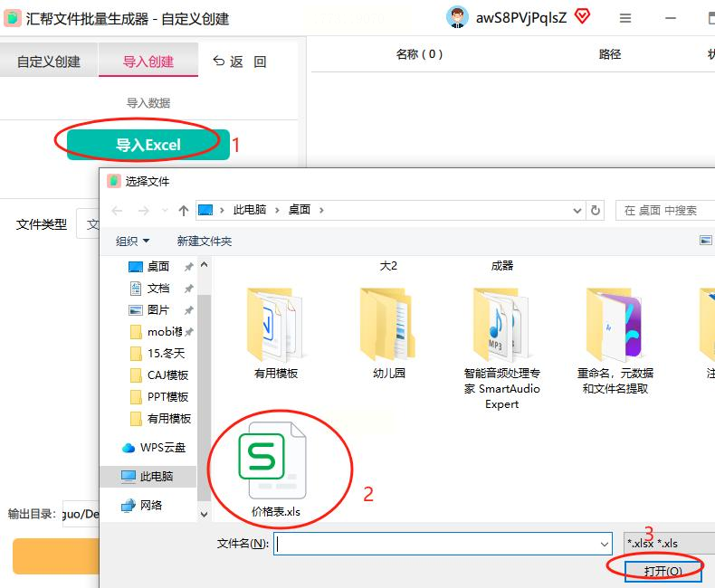Click 此电脑 in address breadcrumb
Screen dimensions: 715x588
click(250, 210)
